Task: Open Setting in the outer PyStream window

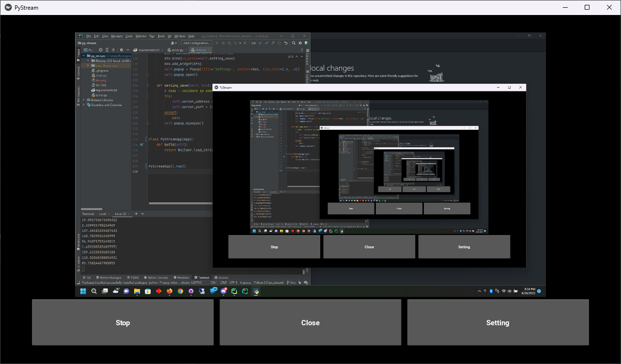Action: tap(498, 322)
